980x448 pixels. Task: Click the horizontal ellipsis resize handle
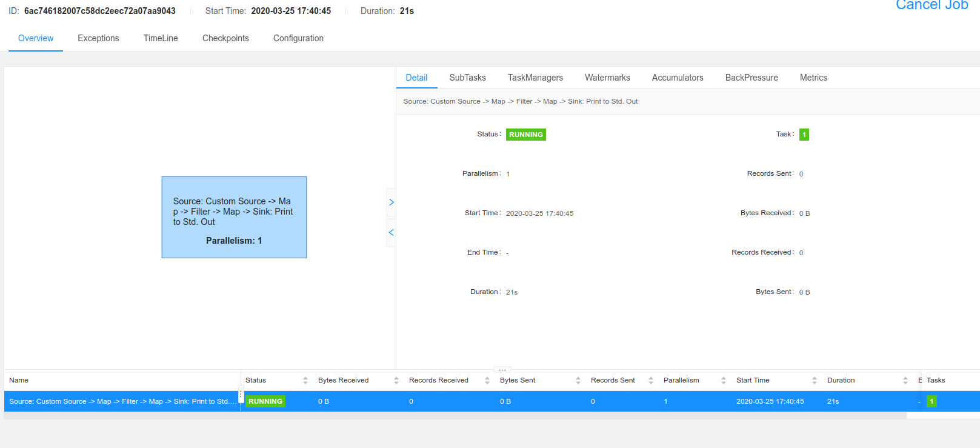502,370
